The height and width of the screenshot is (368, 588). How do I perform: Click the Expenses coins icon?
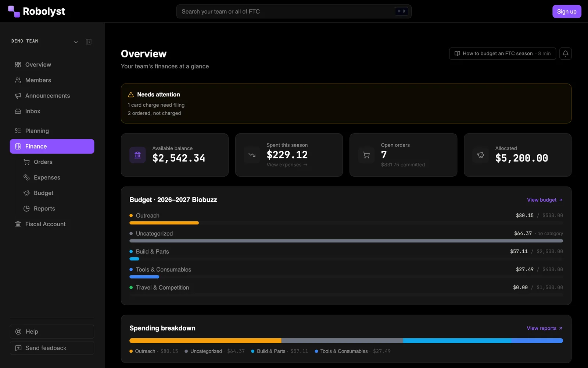(x=26, y=177)
